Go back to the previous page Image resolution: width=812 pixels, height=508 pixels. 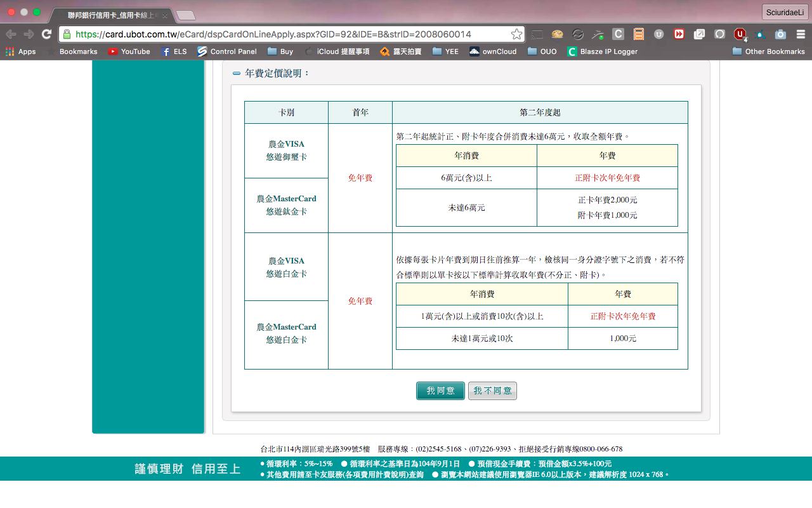pos(11,34)
